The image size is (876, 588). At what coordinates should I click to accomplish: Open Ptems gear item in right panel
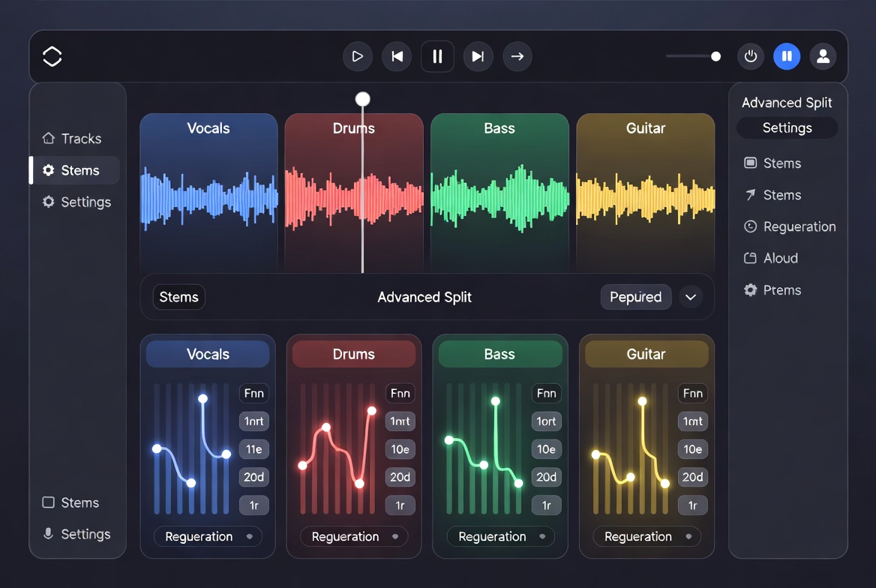pos(772,290)
